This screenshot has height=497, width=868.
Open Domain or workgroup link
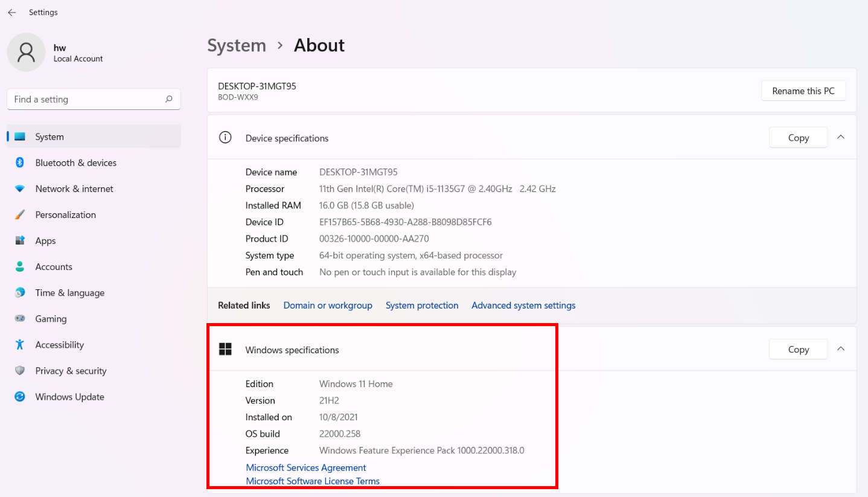click(x=328, y=305)
